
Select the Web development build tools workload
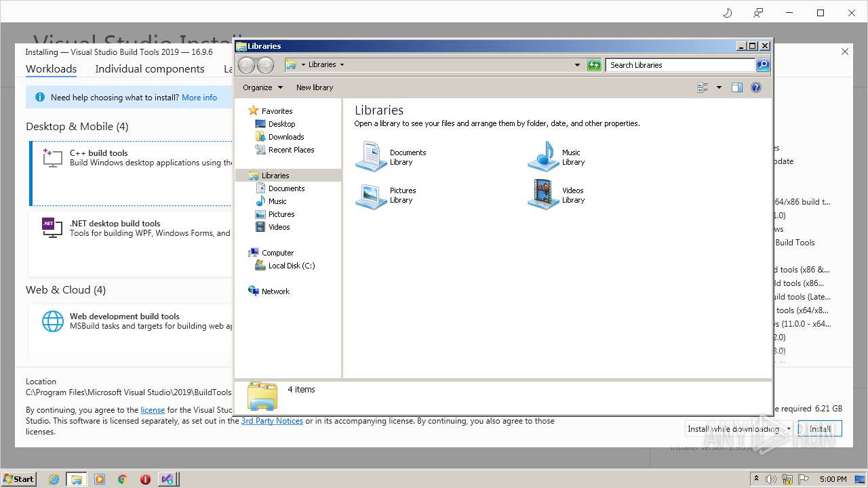click(x=131, y=331)
